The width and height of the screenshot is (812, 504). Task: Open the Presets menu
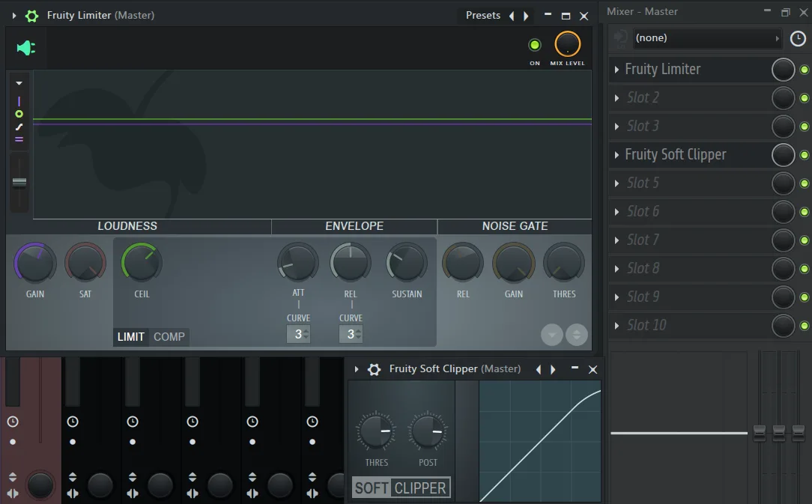click(482, 16)
